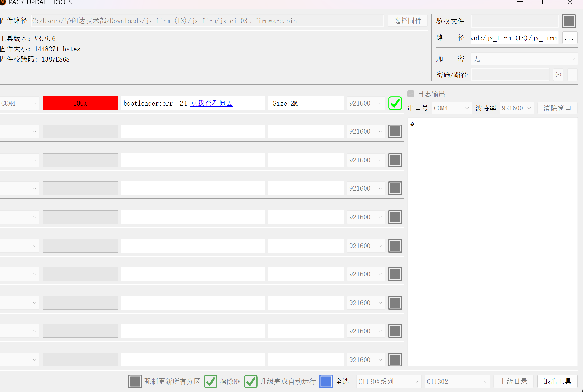This screenshot has width=583, height=392.
Task: Open the 加密 encryption dropdown
Action: click(524, 59)
